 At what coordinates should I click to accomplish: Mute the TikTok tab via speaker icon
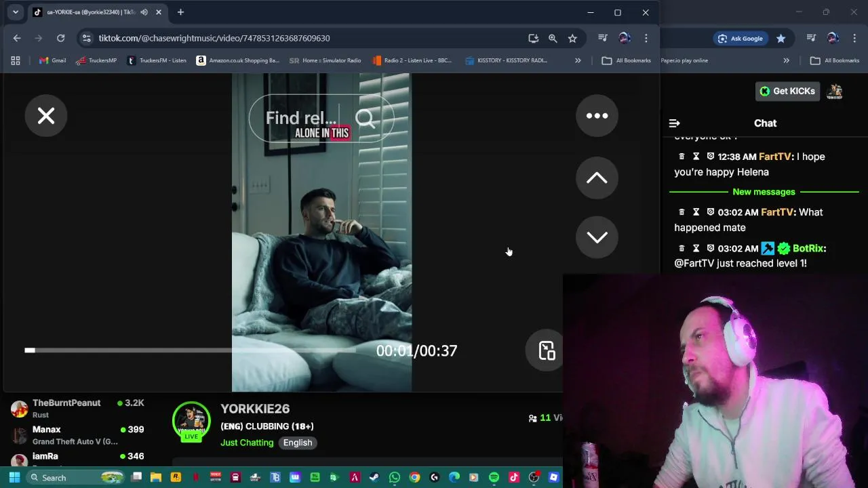[x=144, y=12]
